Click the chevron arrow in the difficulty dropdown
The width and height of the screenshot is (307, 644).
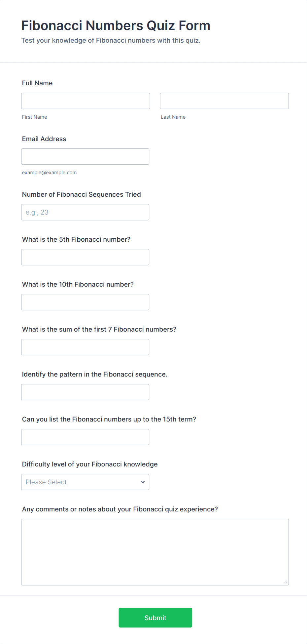[x=143, y=482]
